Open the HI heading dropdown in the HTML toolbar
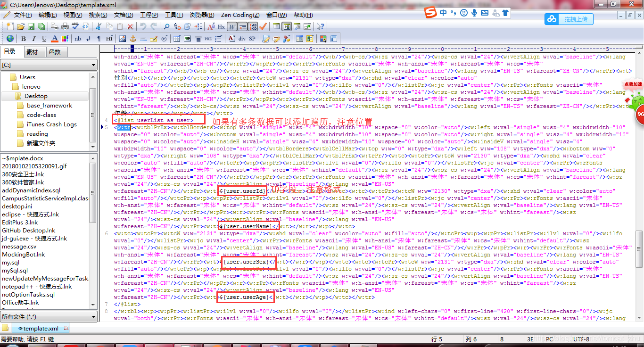Image resolution: width=644 pixels, height=347 pixels. 109,39
